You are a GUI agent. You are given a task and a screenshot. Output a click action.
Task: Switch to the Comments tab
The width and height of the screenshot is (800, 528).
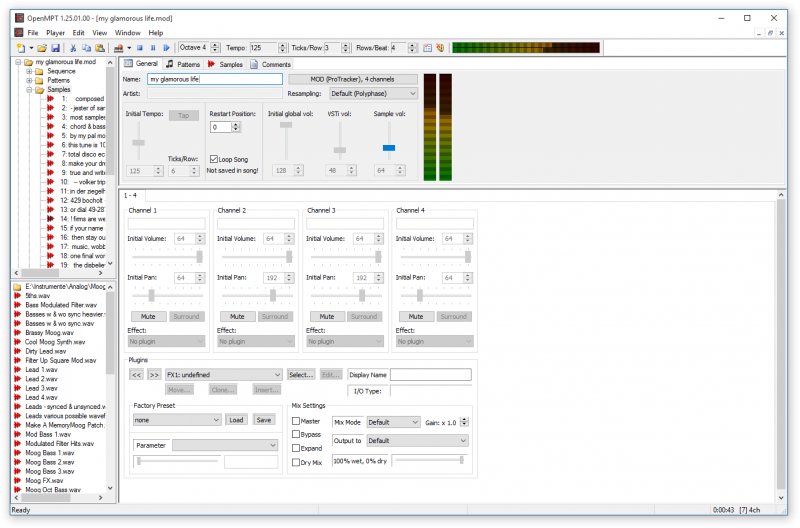click(271, 64)
